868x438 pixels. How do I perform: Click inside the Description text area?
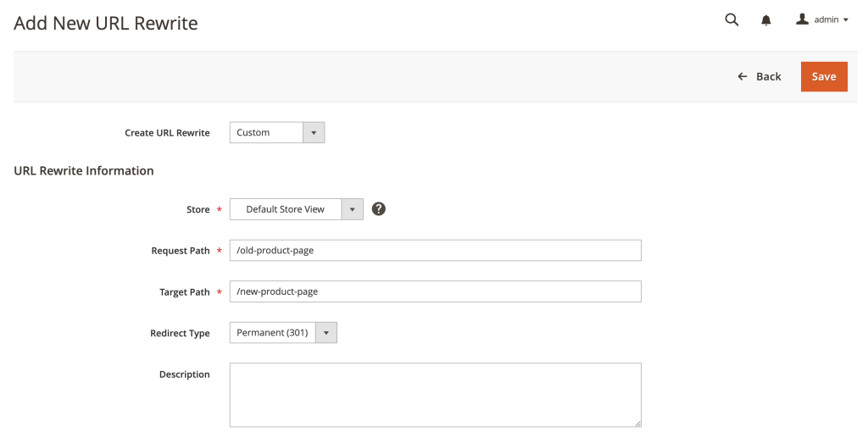(x=435, y=395)
